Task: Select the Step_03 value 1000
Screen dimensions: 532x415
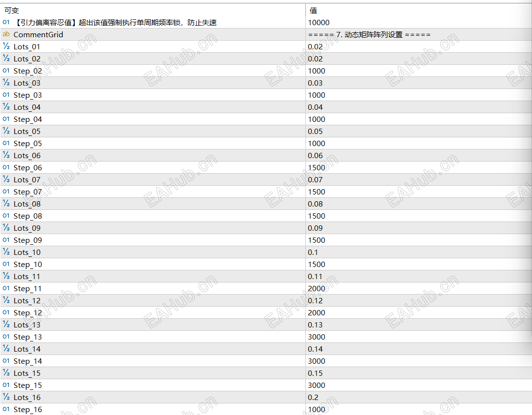Action: (x=316, y=95)
